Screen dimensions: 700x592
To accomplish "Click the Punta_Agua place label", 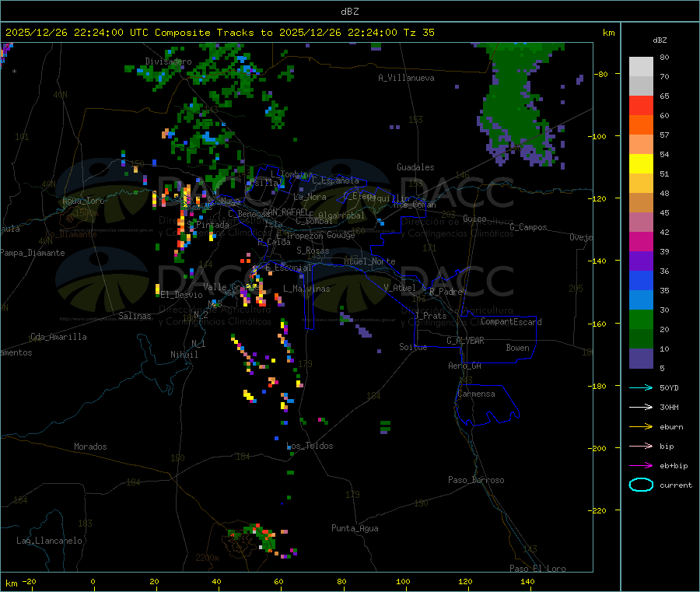I will pos(355,528).
